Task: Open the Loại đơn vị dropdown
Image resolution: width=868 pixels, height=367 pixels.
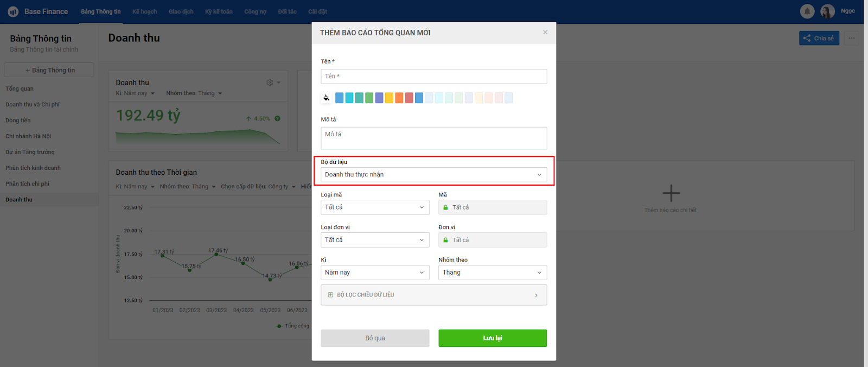Action: coord(375,240)
